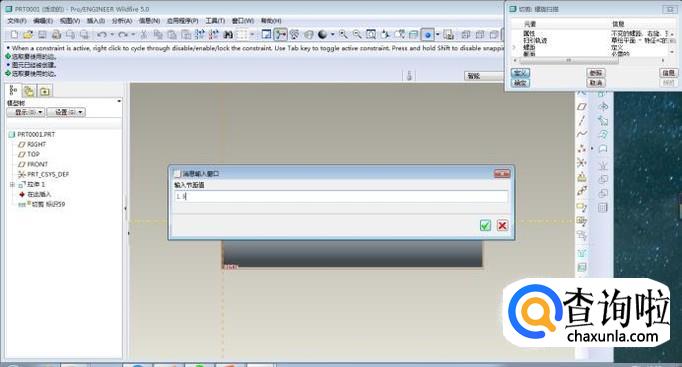
Task: Open the 设置 dropdown in model tree
Action: point(66,112)
